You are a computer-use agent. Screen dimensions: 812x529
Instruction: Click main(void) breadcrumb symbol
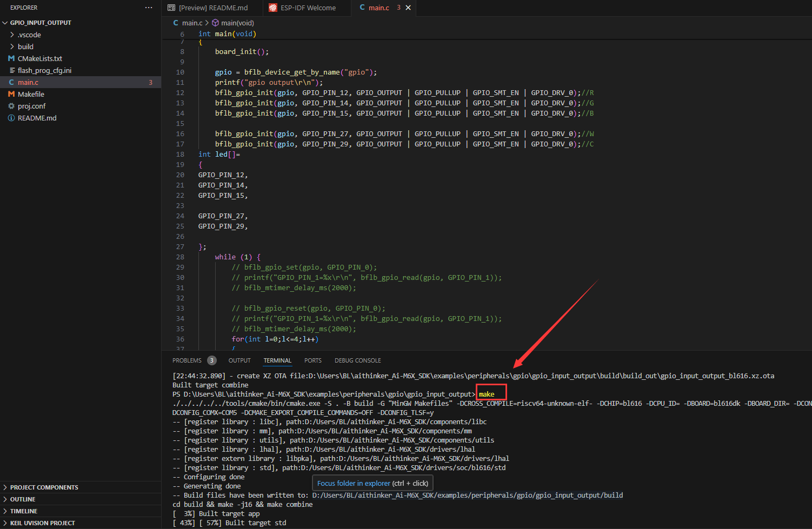click(237, 23)
